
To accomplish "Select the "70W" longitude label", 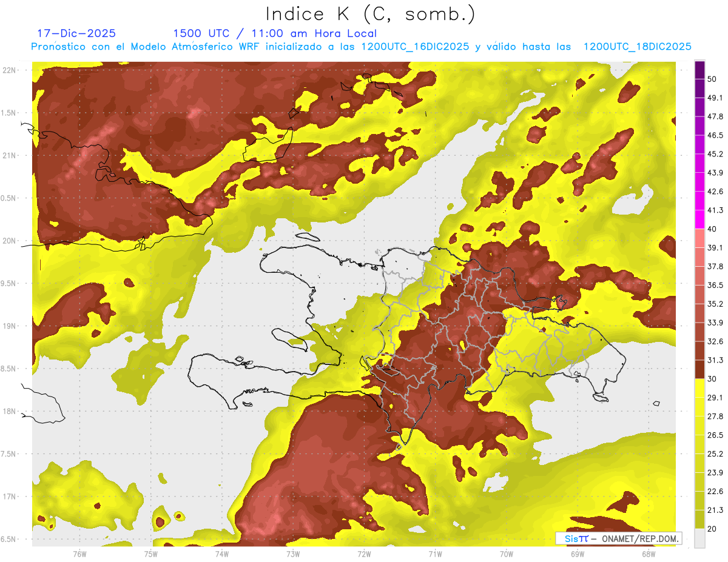I will pyautogui.click(x=506, y=554).
